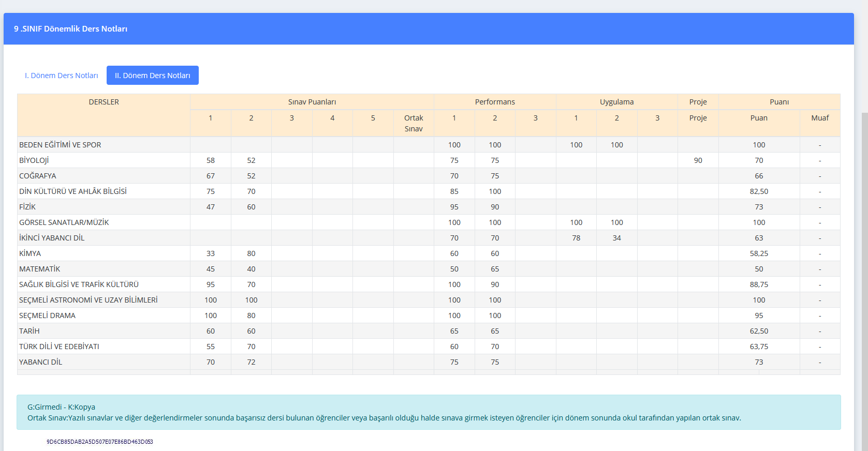Select SEÇMELİ ASTRONOMİ VE UZAY BİLİMLERİ row
The width and height of the screenshot is (868, 451).
click(429, 300)
